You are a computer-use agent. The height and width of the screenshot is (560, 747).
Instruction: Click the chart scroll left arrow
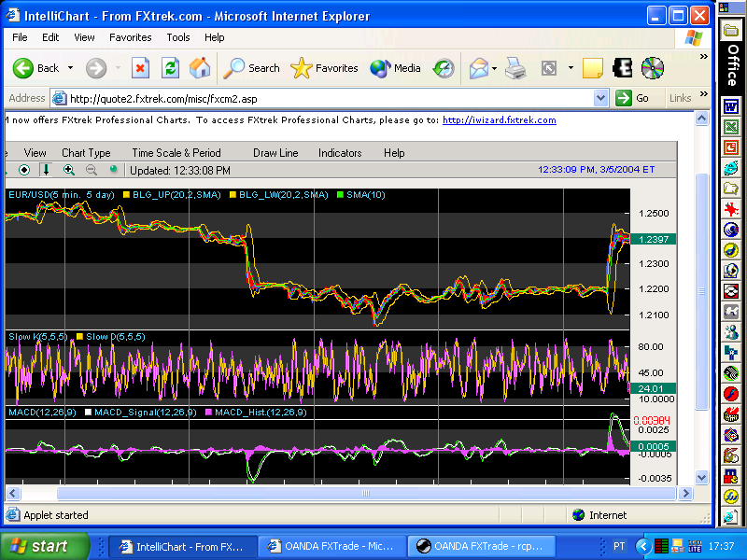13,494
